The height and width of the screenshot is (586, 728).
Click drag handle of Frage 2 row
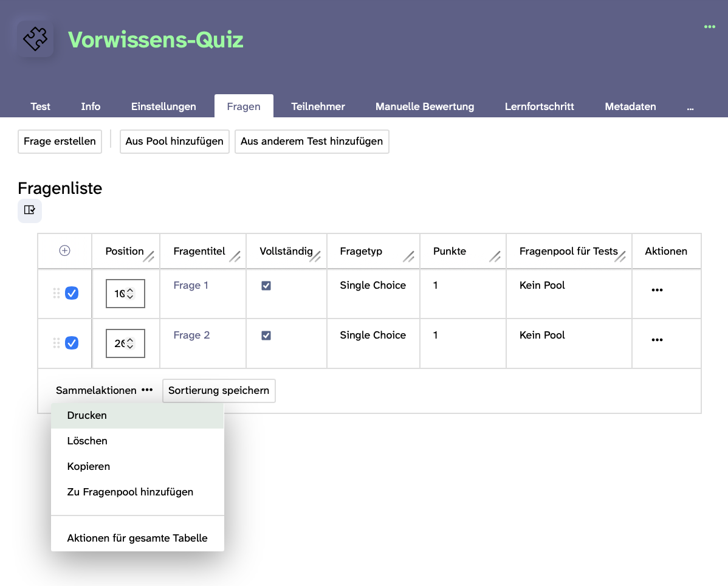(56, 343)
